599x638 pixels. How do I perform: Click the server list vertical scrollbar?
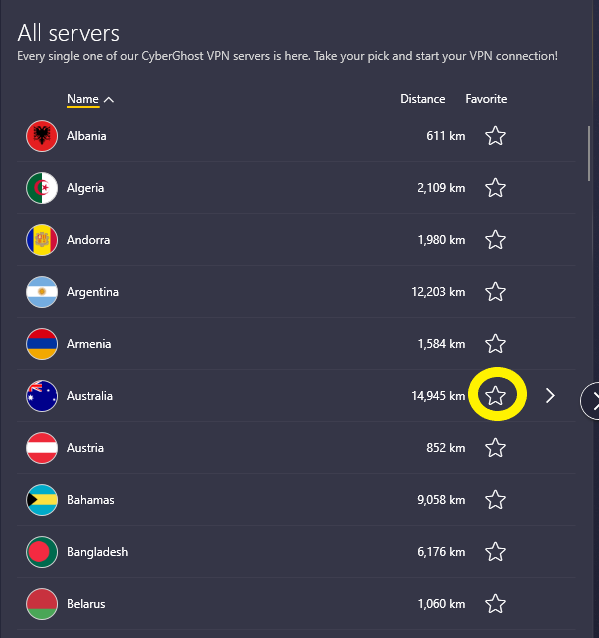point(589,153)
